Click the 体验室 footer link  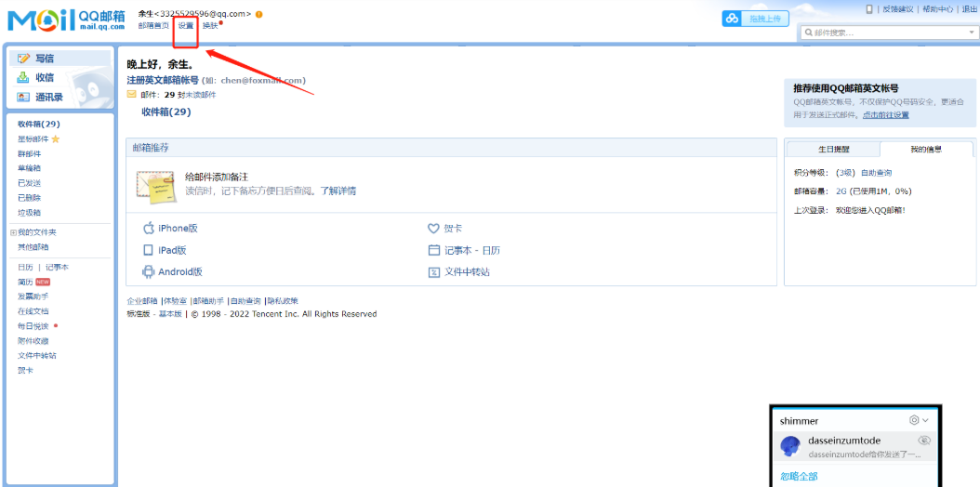pyautogui.click(x=175, y=301)
